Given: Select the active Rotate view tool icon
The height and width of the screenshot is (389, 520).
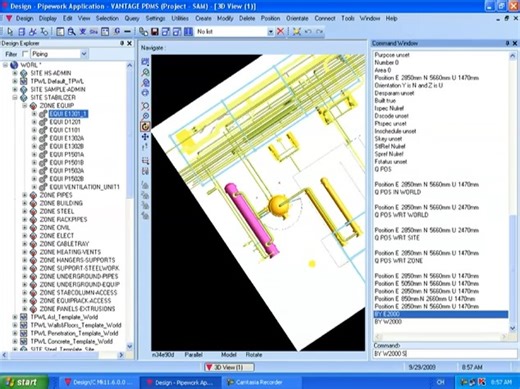Looking at the screenshot, I should tap(145, 126).
